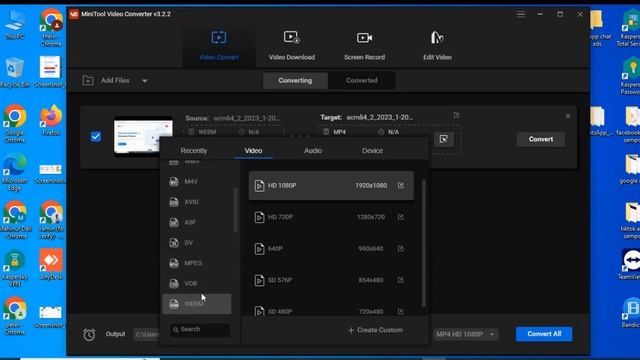Select the Video tab in format popup
640x360 pixels.
pyautogui.click(x=253, y=151)
